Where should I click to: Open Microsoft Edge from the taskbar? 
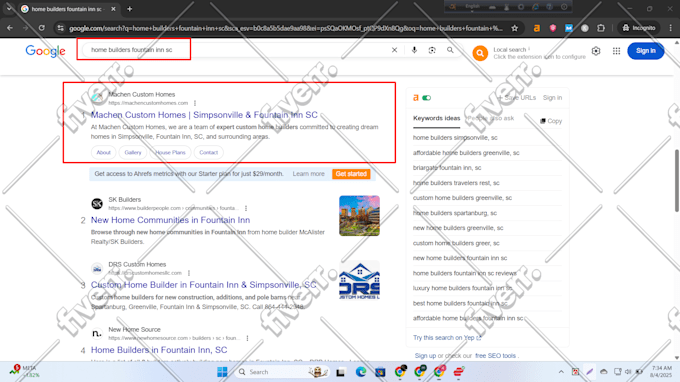click(360, 372)
